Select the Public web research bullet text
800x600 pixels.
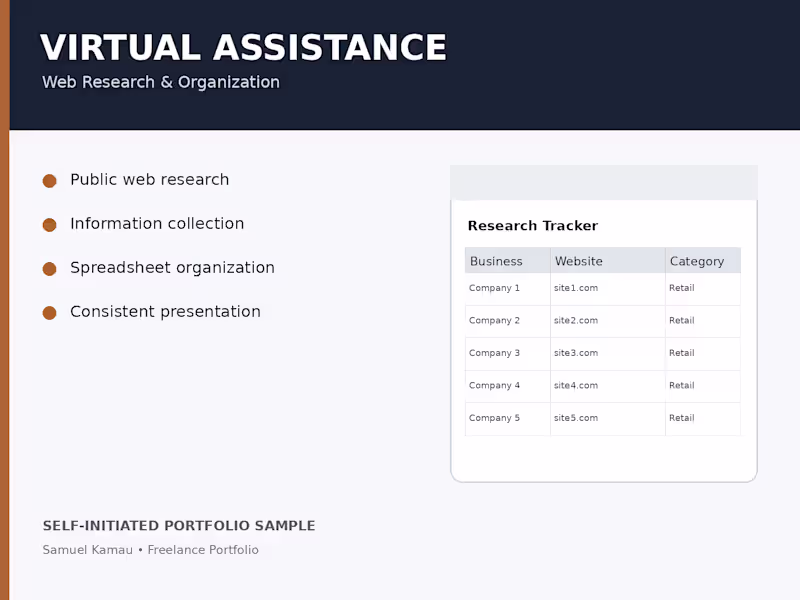tap(149, 180)
